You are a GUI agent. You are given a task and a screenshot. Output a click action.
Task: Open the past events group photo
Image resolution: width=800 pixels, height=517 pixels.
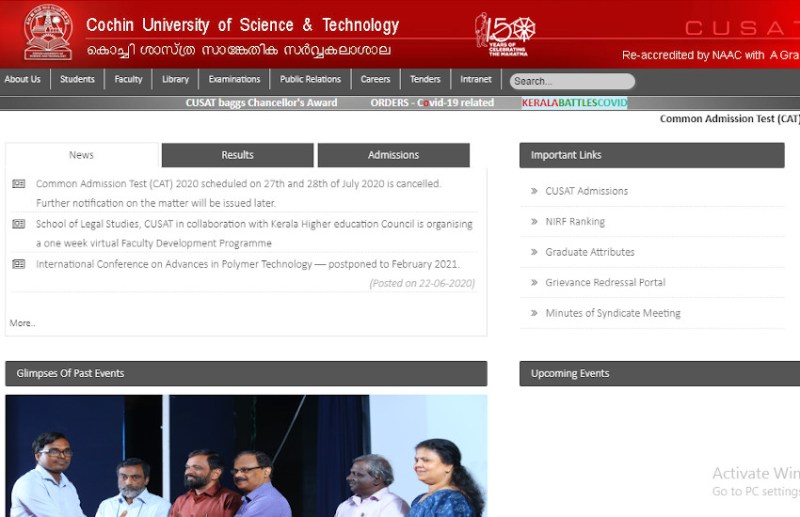pyautogui.click(x=246, y=456)
